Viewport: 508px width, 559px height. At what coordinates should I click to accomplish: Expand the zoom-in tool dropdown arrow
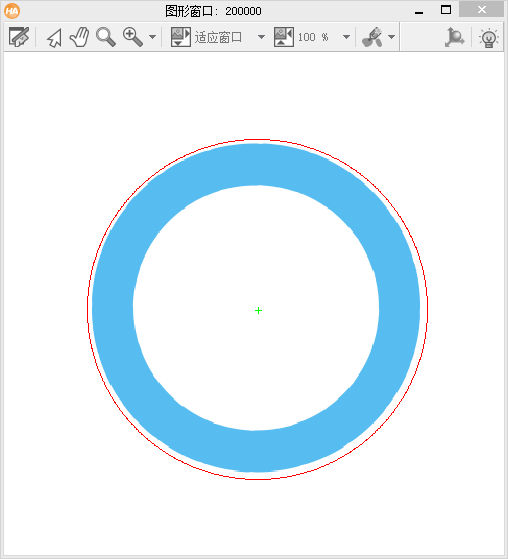pos(152,37)
